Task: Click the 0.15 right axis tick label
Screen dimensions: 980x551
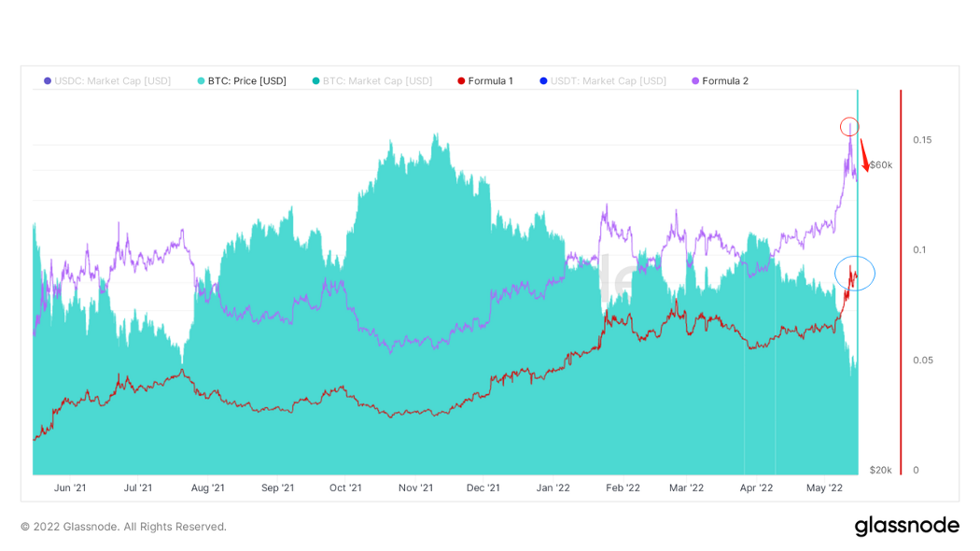Action: click(x=922, y=140)
